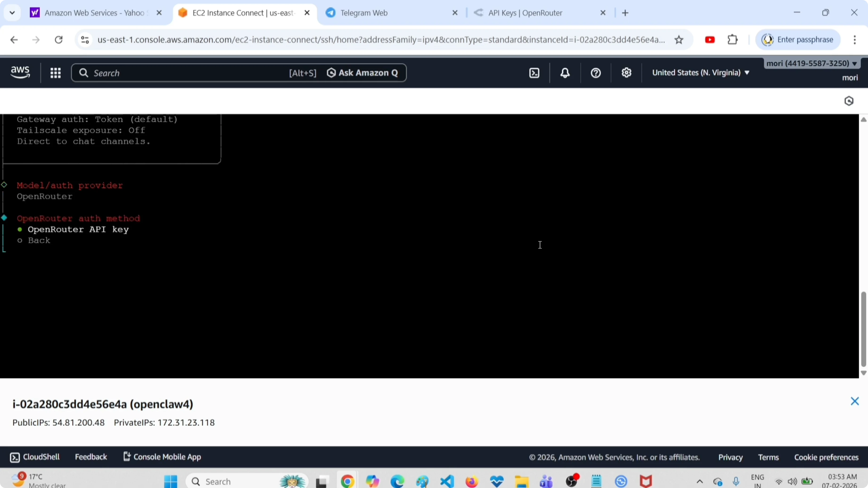Open the CloudShell icon in top navigation
This screenshot has height=488, width=868.
(534, 73)
